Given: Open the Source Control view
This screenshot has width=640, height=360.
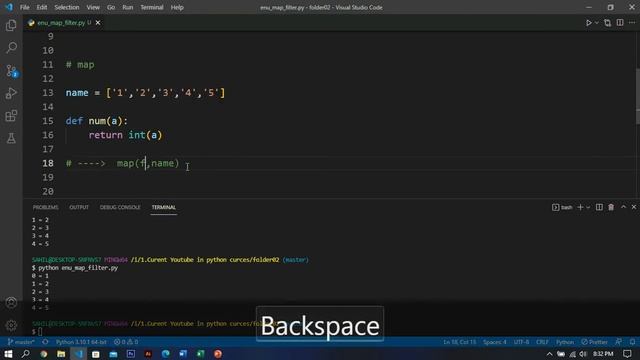Looking at the screenshot, I should pos(11,71).
